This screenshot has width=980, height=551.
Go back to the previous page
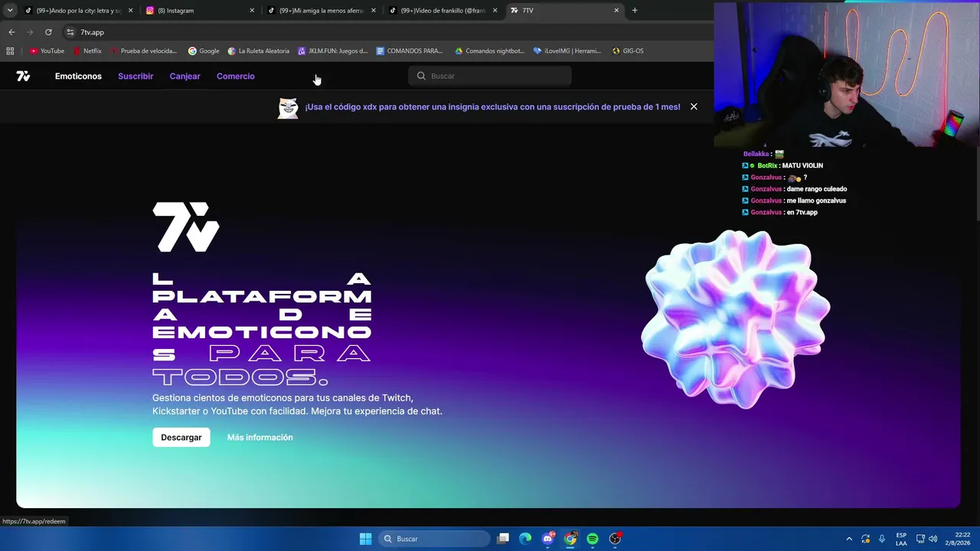coord(11,32)
